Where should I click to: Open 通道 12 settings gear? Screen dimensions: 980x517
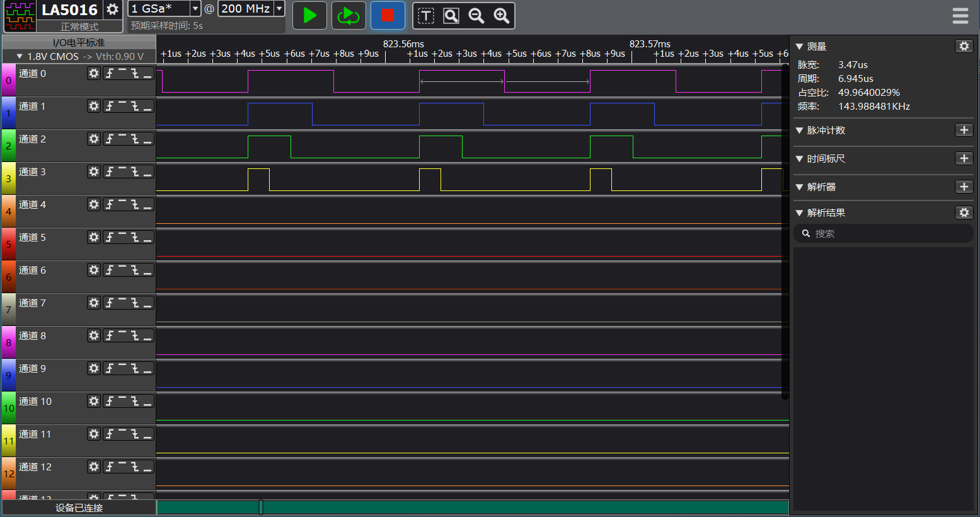point(94,467)
